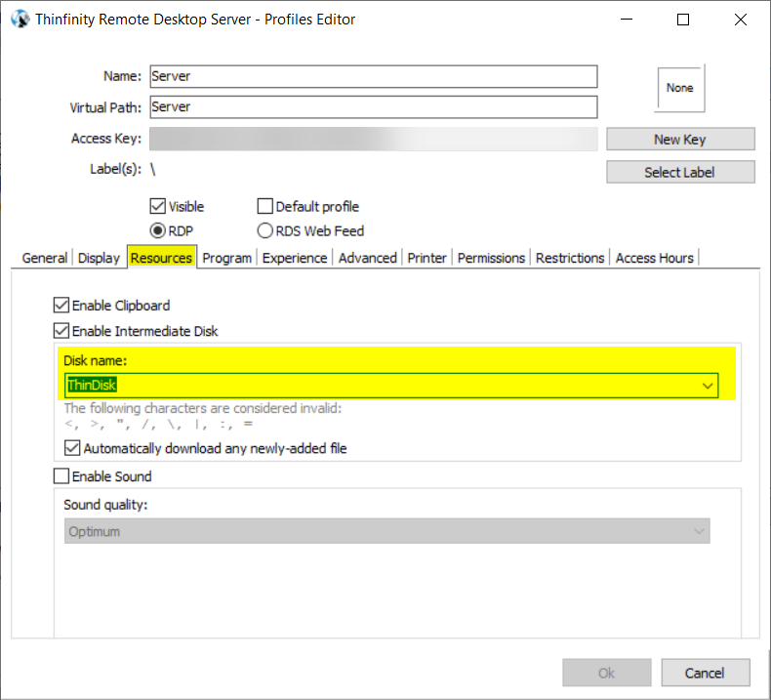This screenshot has height=700, width=771.
Task: Click into the Name input field
Action: point(374,76)
